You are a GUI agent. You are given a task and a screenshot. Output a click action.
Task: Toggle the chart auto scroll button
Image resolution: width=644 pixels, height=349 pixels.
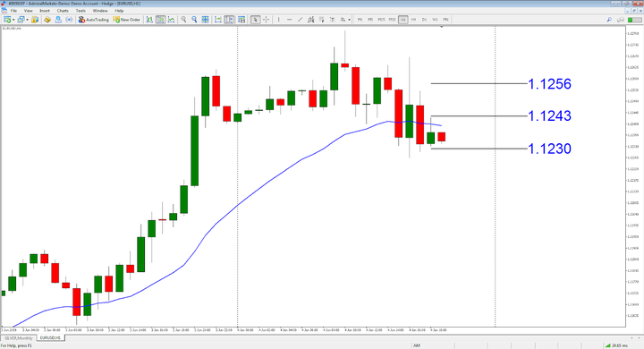(218, 20)
